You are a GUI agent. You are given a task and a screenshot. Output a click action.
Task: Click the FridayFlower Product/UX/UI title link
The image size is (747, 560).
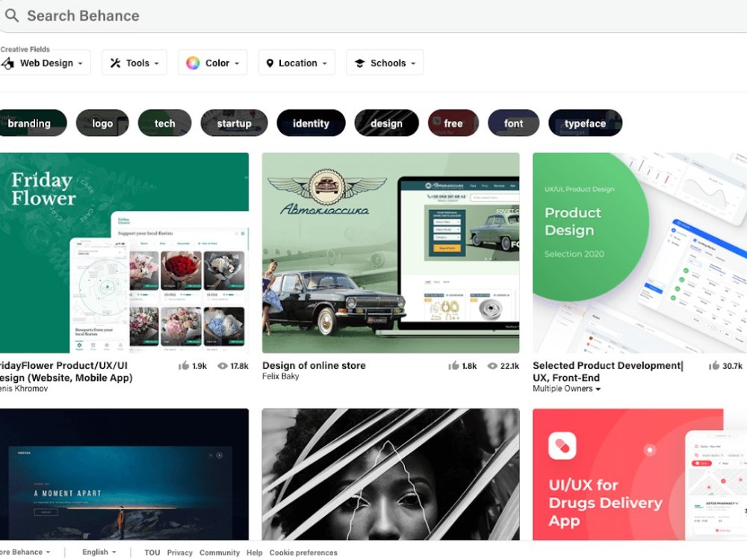pos(65,371)
